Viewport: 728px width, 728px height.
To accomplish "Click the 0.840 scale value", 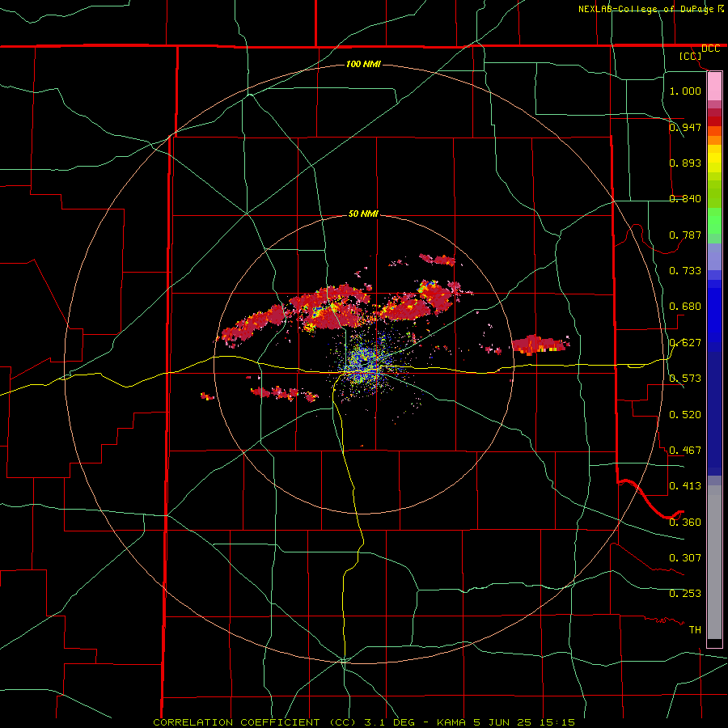I will point(685,198).
